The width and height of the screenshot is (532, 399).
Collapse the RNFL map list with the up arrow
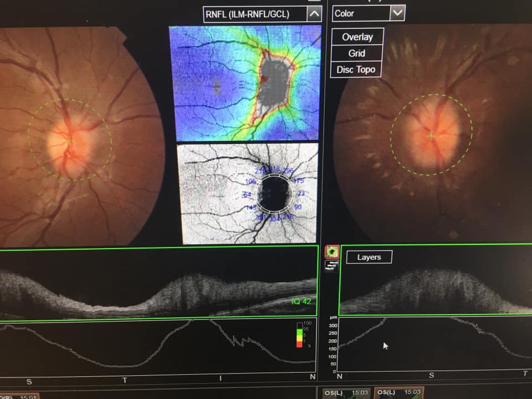[314, 14]
